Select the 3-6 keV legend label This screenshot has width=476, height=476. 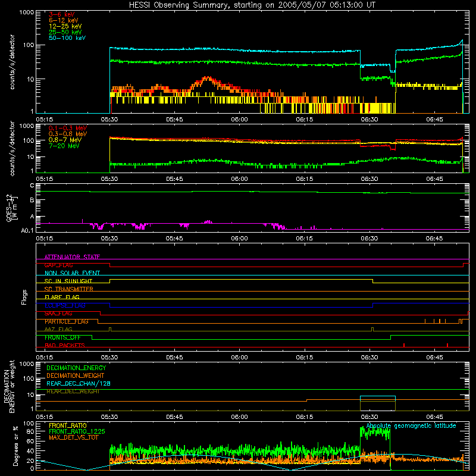pyautogui.click(x=61, y=14)
